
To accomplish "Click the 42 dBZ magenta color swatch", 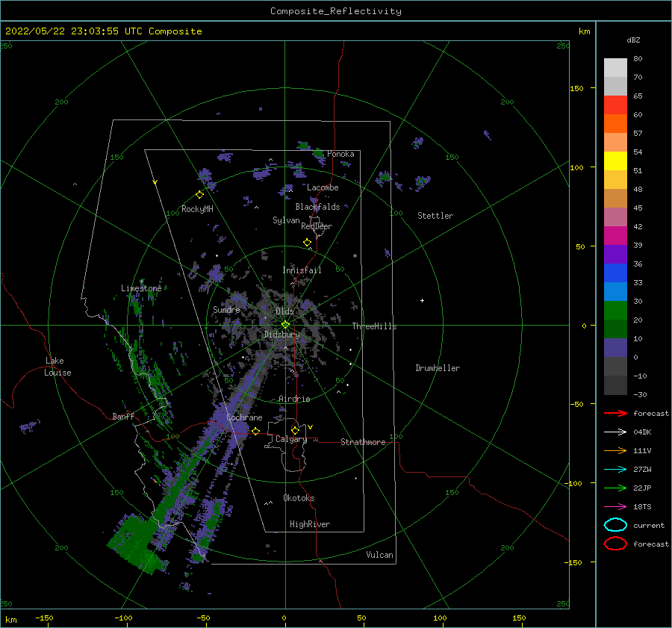I will click(615, 235).
